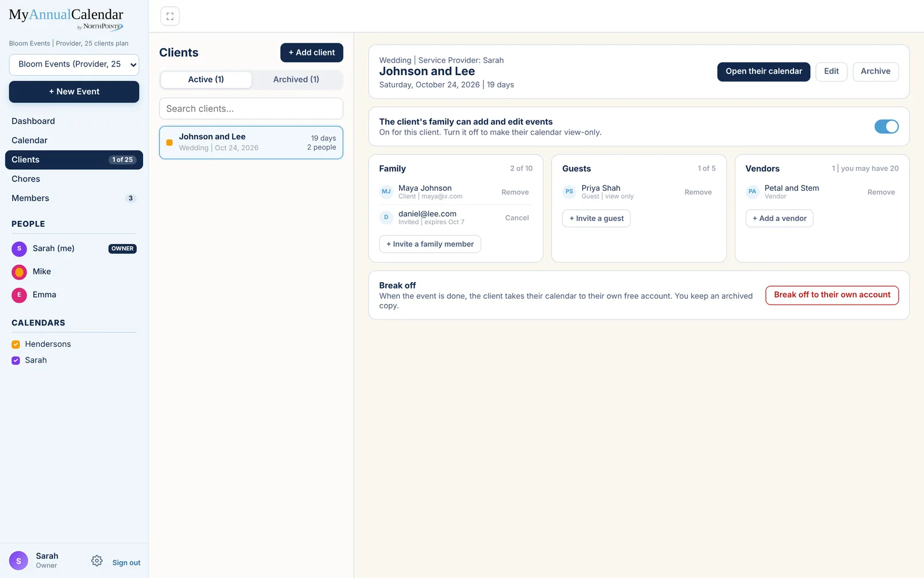Viewport: 924px width, 578px height.
Task: Open their calendar for Johnson and Lee
Action: point(763,72)
